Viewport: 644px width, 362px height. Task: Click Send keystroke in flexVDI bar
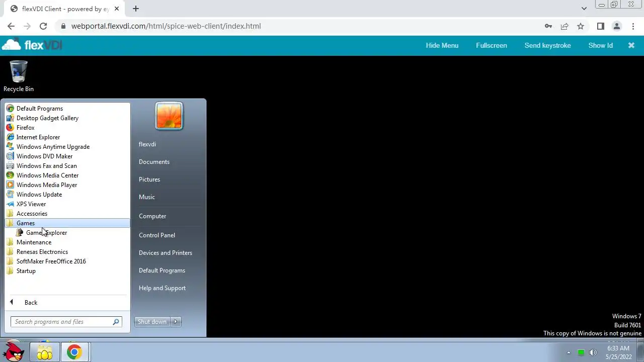point(547,45)
